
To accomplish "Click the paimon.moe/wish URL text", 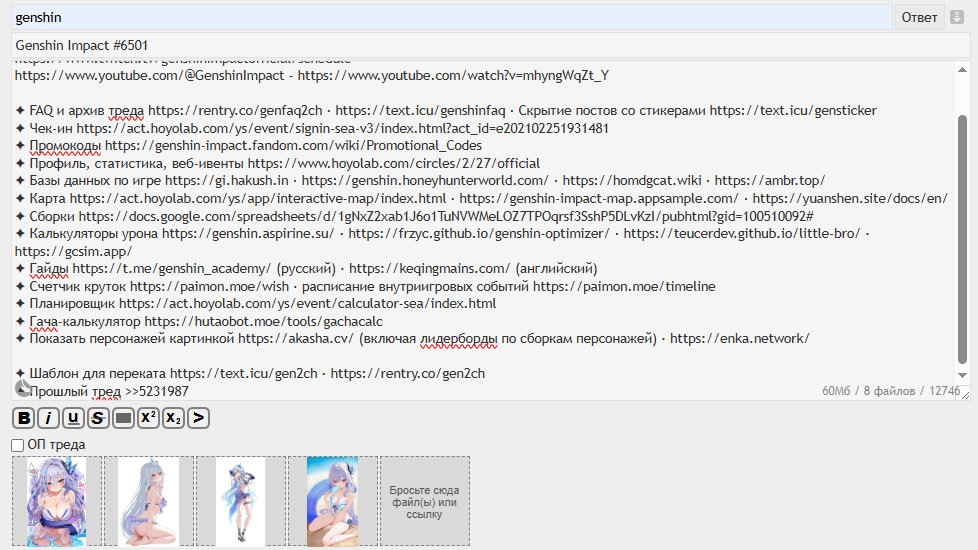I will (210, 286).
